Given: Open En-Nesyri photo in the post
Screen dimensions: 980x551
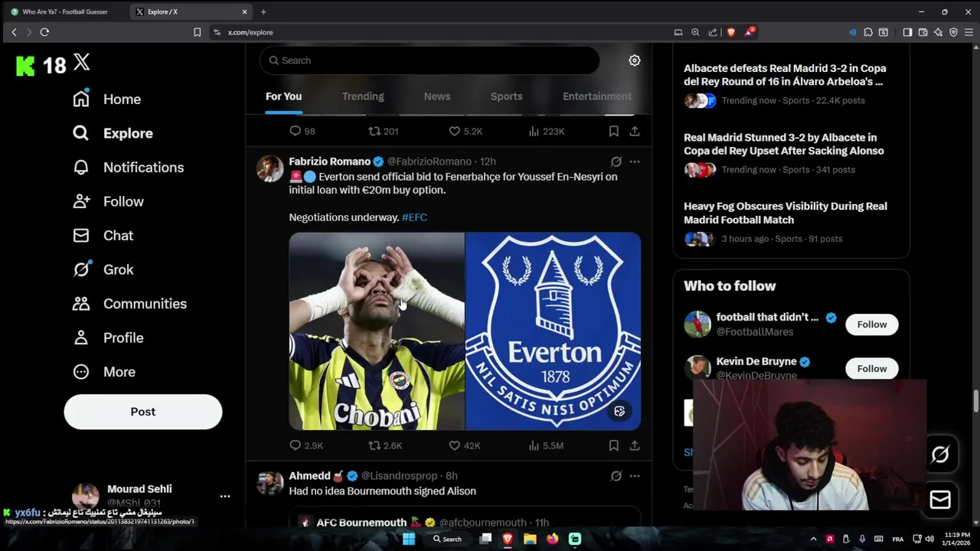Looking at the screenshot, I should pyautogui.click(x=377, y=331).
